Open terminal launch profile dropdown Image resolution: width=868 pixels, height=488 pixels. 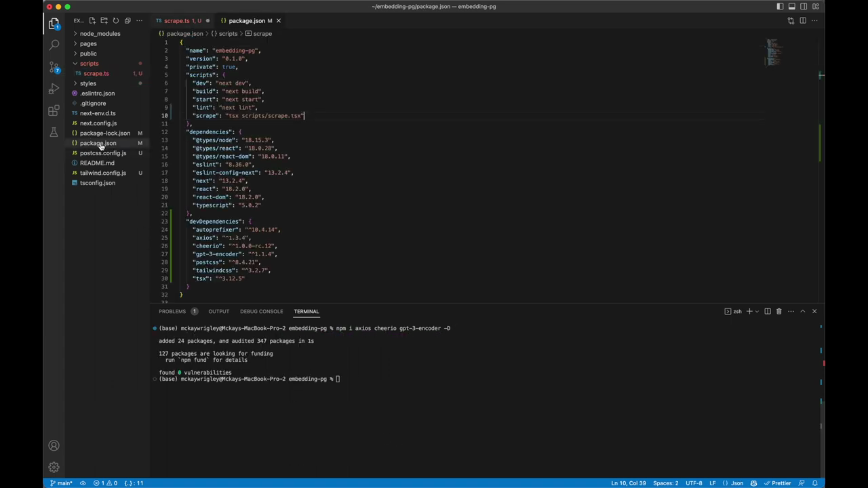[x=757, y=311]
